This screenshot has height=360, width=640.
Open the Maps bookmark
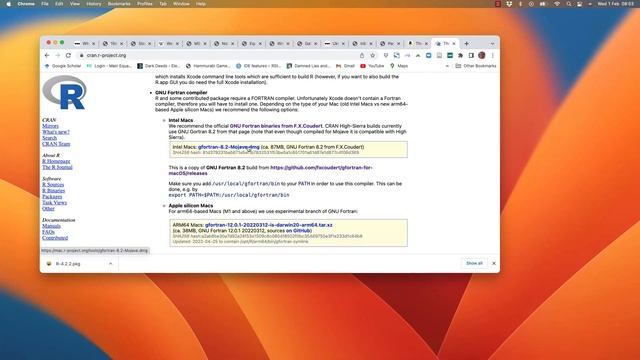[x=399, y=66]
